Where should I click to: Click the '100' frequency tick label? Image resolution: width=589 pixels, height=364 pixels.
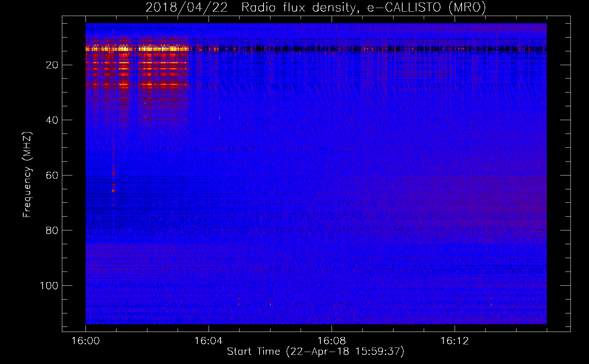(49, 286)
